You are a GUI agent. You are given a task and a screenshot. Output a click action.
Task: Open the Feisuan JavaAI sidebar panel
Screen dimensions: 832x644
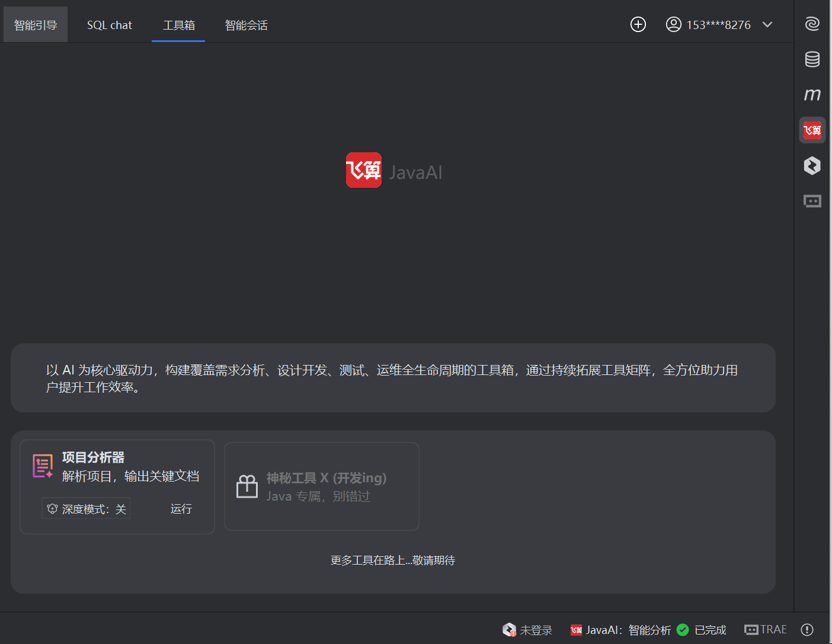point(812,130)
